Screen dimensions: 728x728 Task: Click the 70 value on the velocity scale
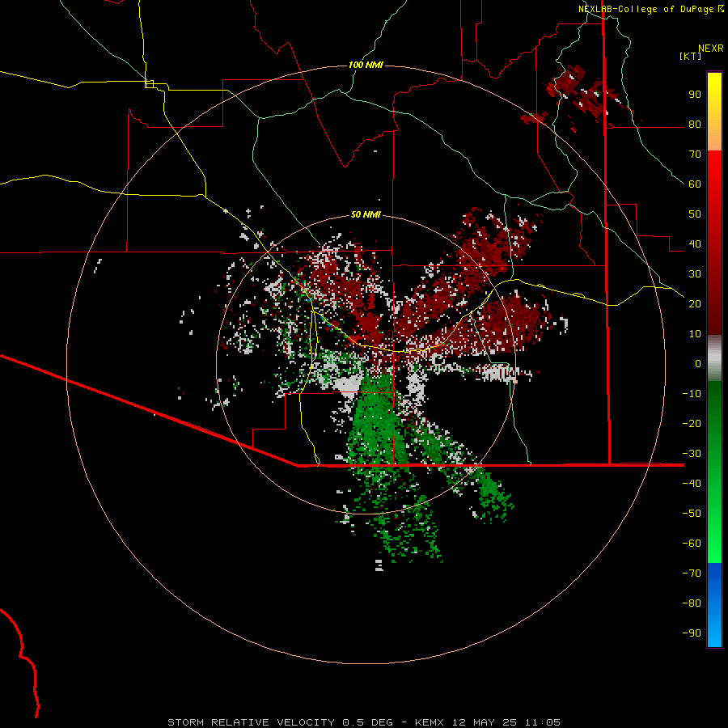695,154
